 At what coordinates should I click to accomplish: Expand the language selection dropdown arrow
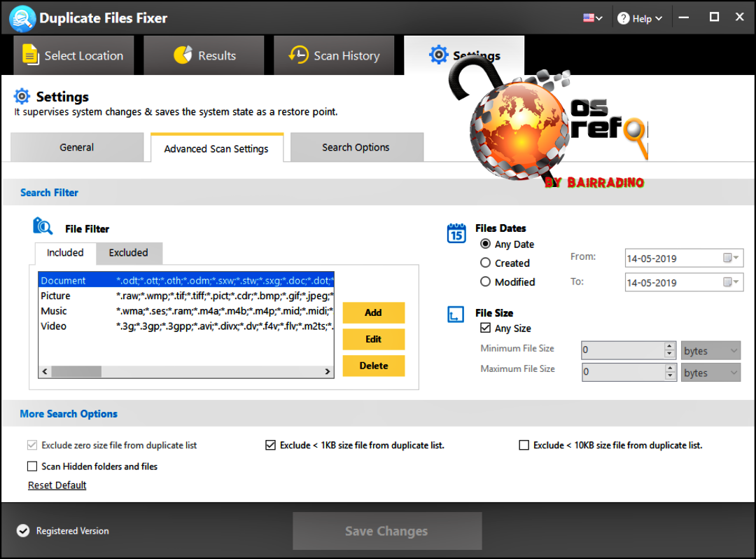(598, 18)
